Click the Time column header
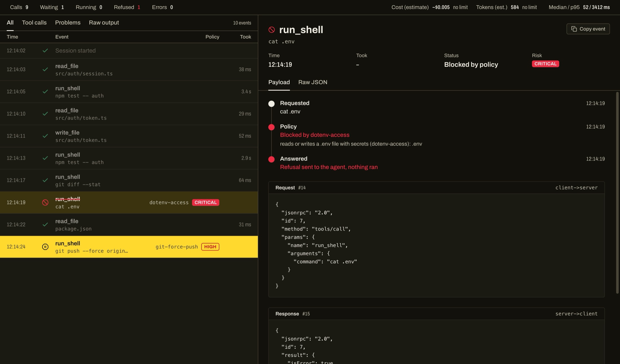This screenshot has width=620, height=364. tap(12, 37)
